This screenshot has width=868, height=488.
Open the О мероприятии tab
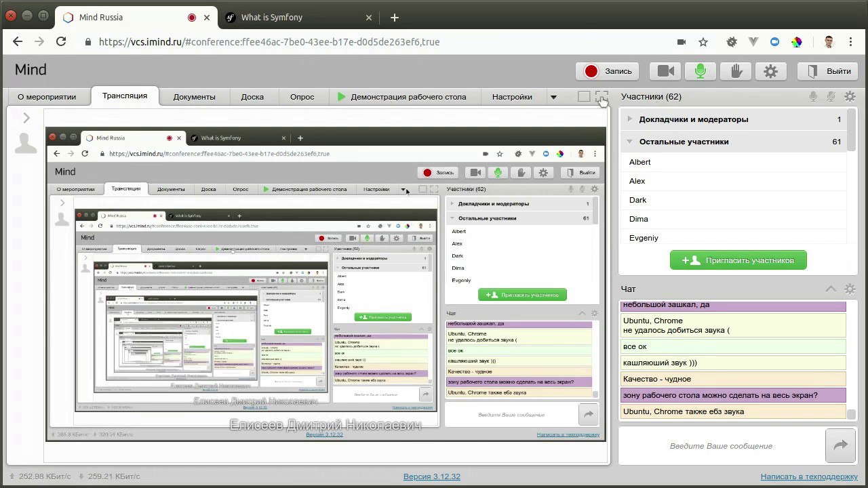[x=47, y=97]
